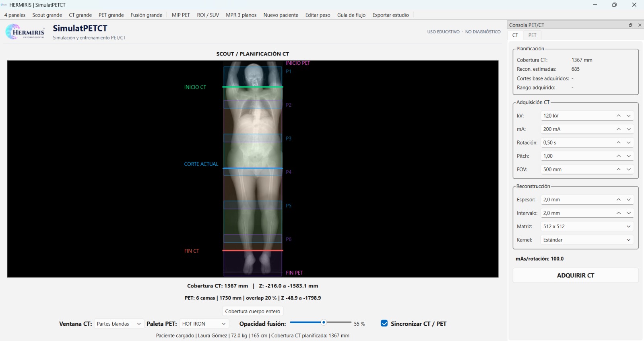
Task: Open Nuevo paciente
Action: [281, 15]
